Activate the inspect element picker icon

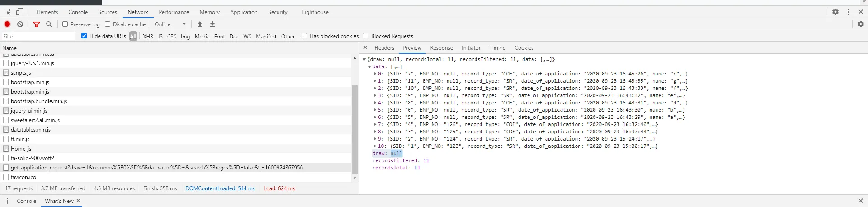pos(7,12)
